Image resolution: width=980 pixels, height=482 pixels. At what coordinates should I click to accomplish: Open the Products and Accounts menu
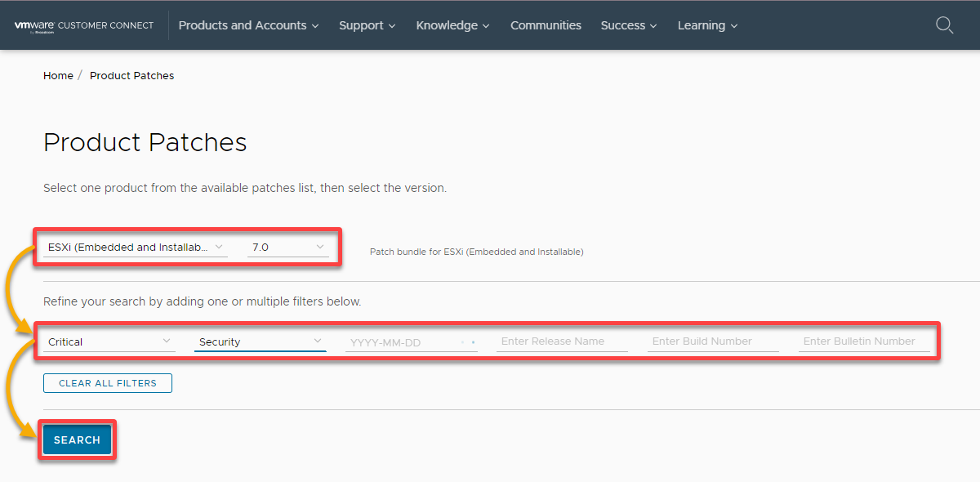click(248, 25)
